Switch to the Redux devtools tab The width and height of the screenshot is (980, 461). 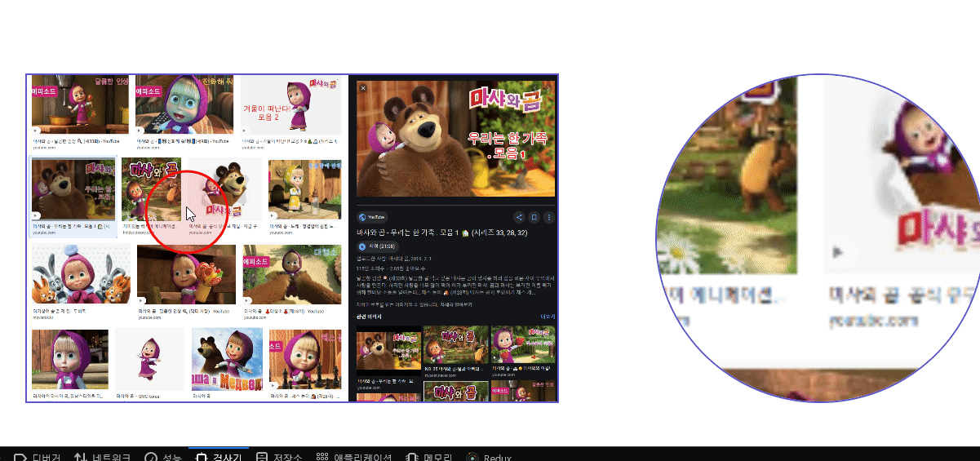click(489, 458)
